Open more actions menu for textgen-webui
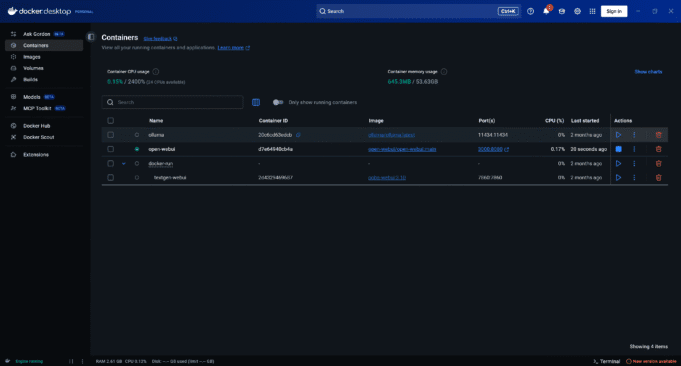This screenshot has height=366, width=681. [634, 178]
